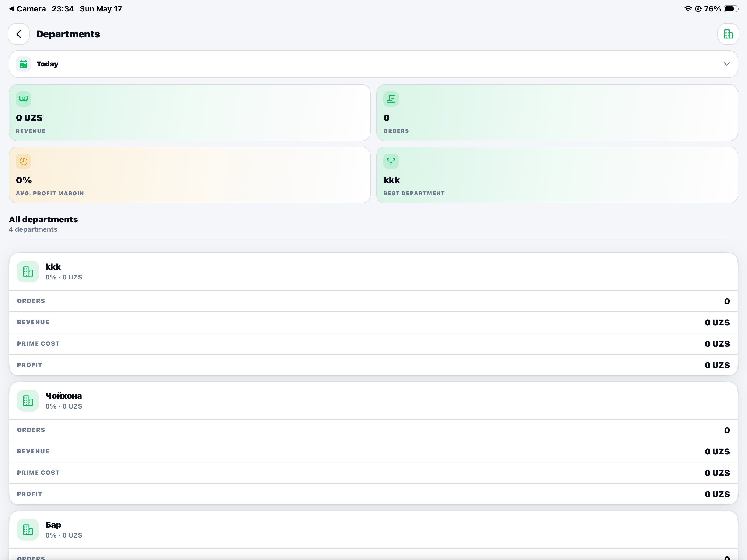747x560 pixels.
Task: Tap the All departments heading
Action: pyautogui.click(x=43, y=219)
